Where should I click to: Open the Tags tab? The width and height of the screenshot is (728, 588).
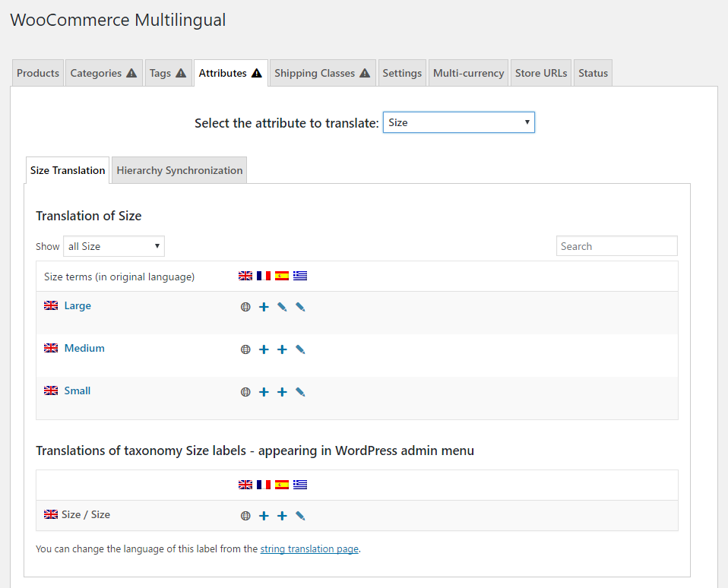(168, 73)
